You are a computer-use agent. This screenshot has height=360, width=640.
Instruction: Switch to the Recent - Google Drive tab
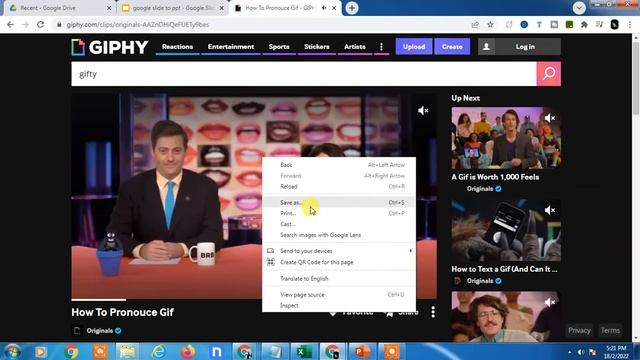click(60, 8)
